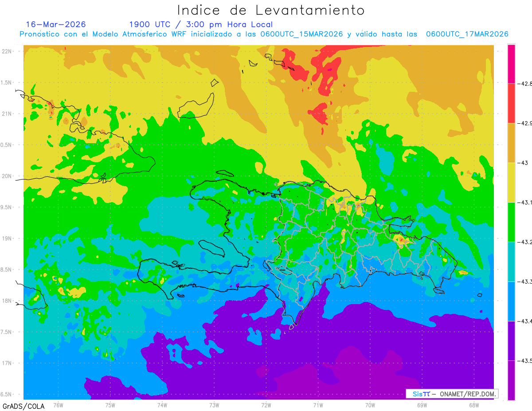Click '1900 UTC / 3:00 pm Hora Local'
Screen dimensions: 532x411
pyautogui.click(x=201, y=24)
